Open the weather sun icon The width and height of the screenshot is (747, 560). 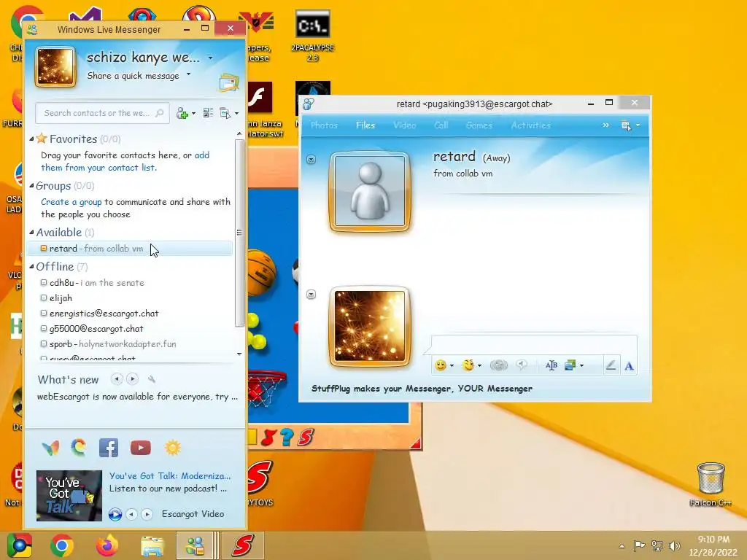172,448
